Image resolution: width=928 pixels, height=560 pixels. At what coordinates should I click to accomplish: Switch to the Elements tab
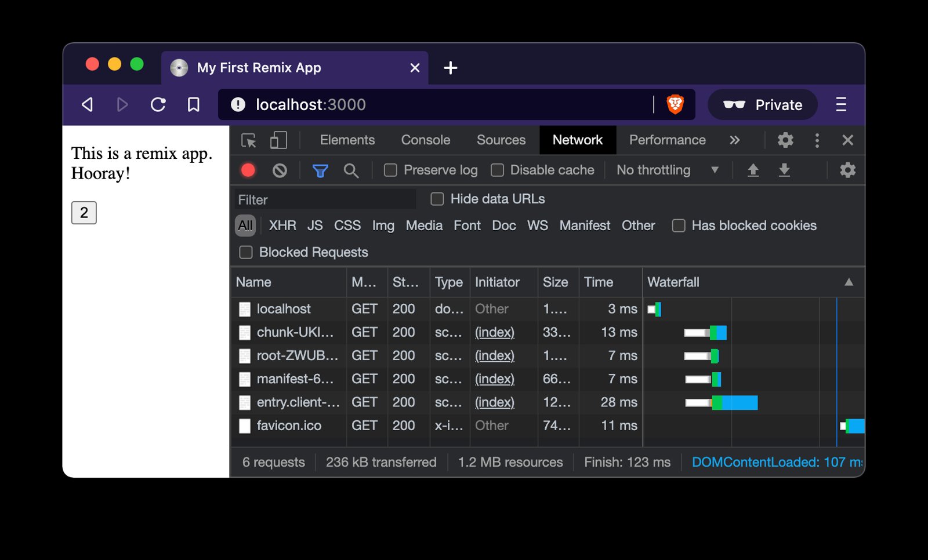347,140
